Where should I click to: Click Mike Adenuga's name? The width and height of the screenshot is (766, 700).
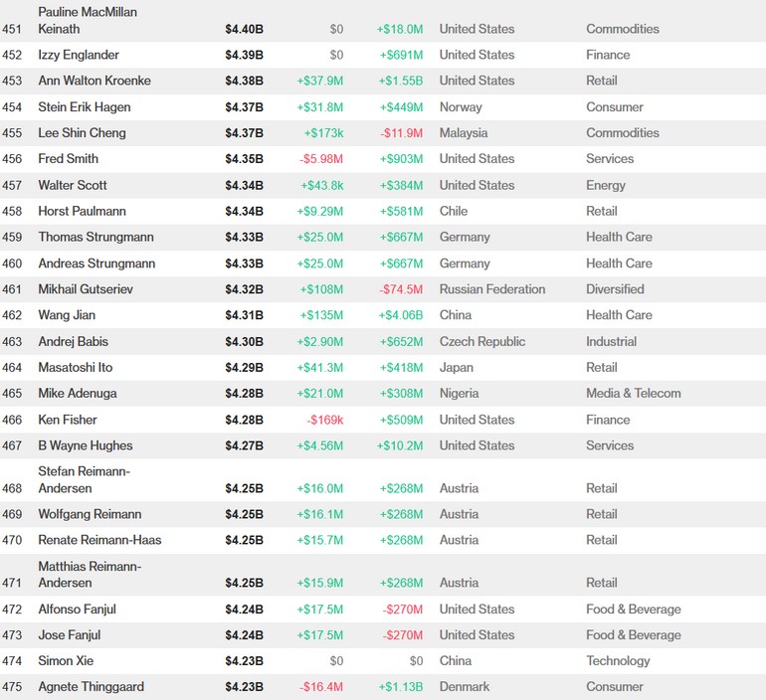(x=80, y=394)
